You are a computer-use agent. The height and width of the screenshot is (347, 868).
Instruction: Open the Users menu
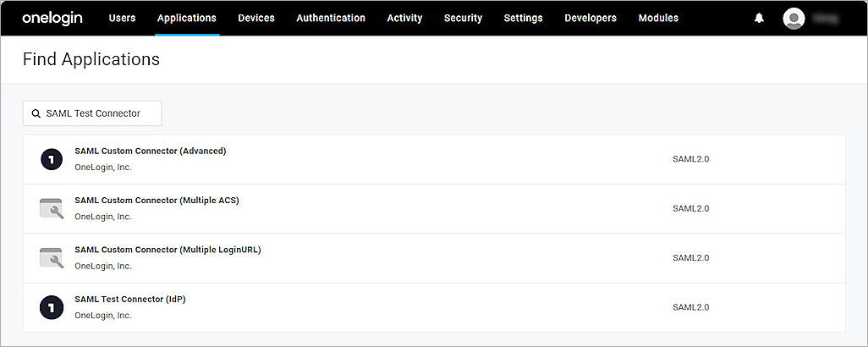123,18
